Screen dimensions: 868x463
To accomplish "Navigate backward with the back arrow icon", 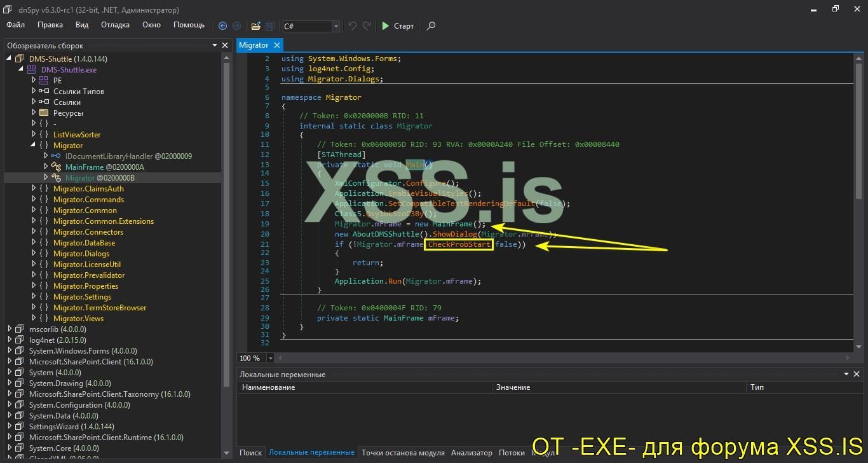I will [222, 26].
